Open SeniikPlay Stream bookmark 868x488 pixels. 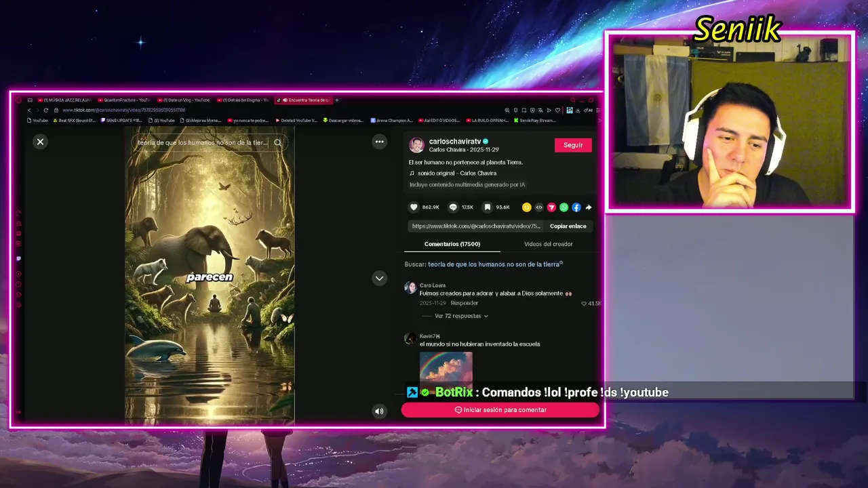point(535,121)
